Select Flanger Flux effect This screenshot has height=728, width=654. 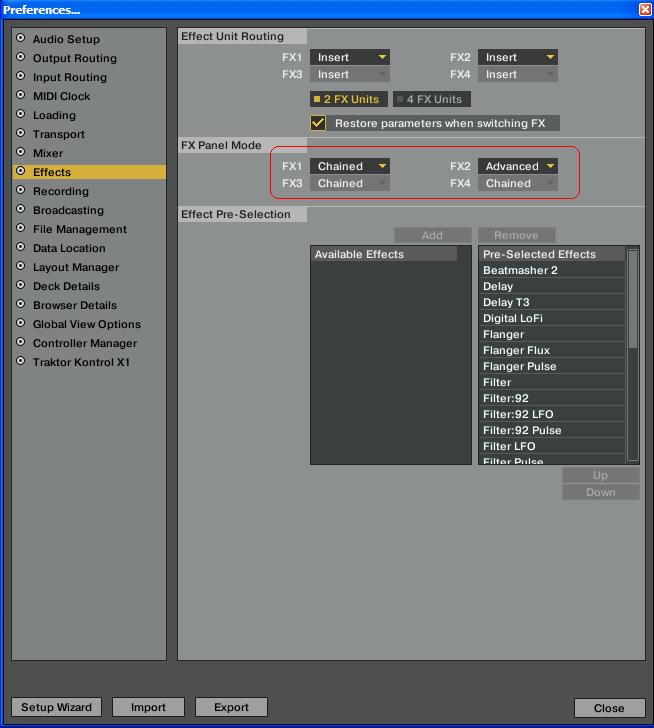point(551,351)
